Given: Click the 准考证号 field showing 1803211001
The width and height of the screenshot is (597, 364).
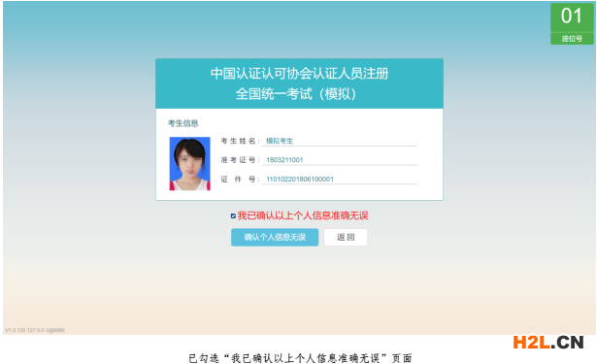Looking at the screenshot, I should (339, 160).
